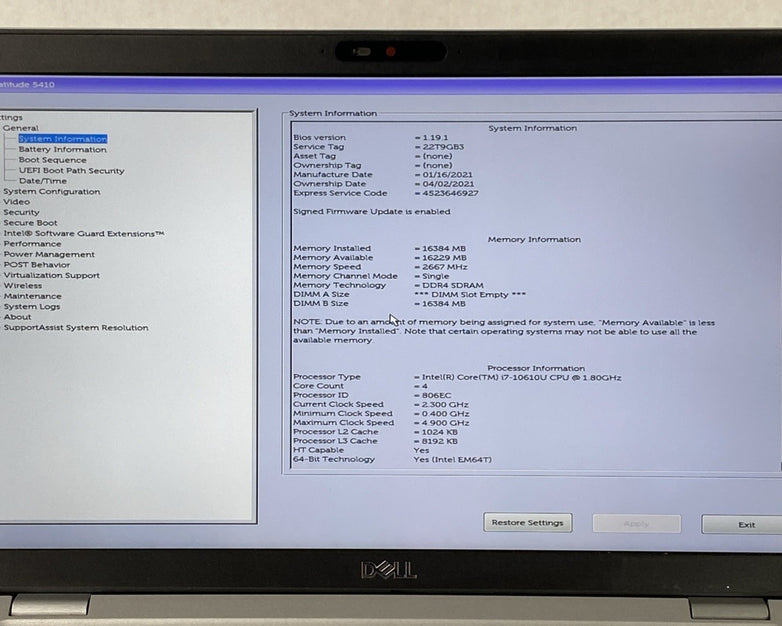
Task: Expand the Video settings category
Action: (17, 202)
